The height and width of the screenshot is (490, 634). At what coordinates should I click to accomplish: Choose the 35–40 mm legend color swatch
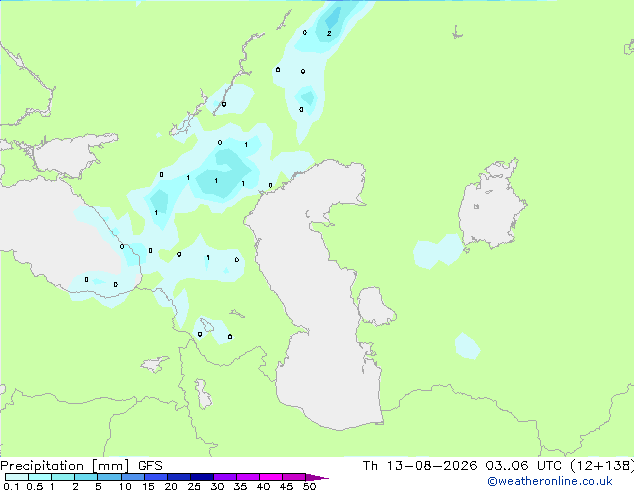pos(248,477)
